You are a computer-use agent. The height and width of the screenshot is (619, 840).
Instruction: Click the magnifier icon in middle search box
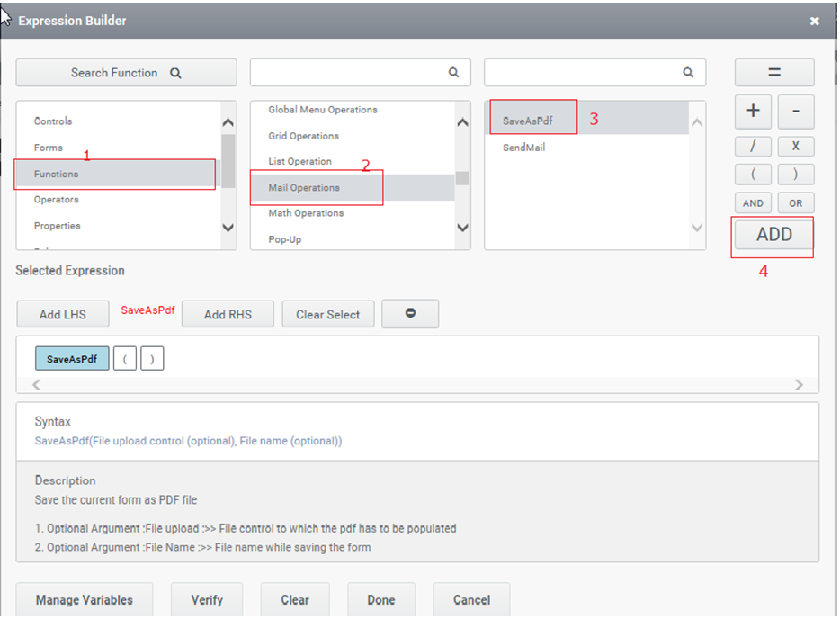click(454, 73)
